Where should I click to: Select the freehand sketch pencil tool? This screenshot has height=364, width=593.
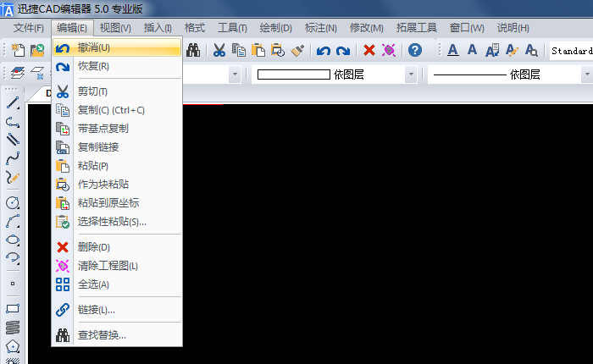coord(13,177)
